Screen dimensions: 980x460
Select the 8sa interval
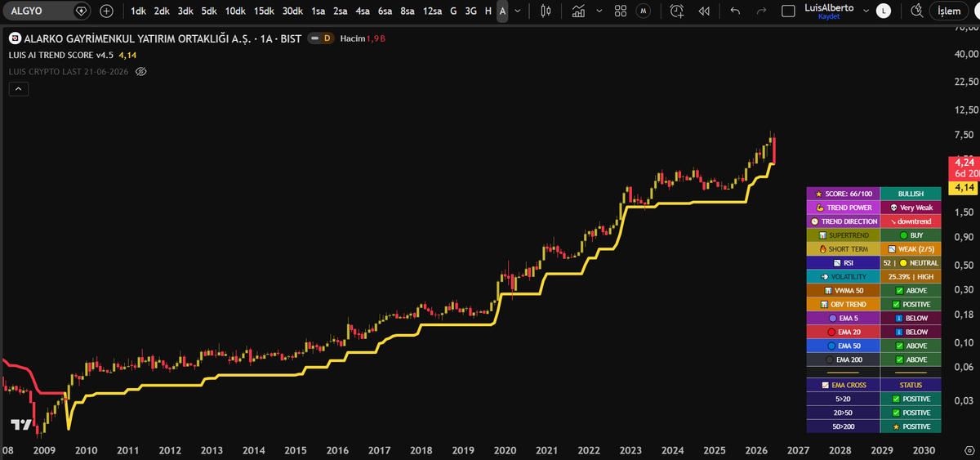pos(408,11)
